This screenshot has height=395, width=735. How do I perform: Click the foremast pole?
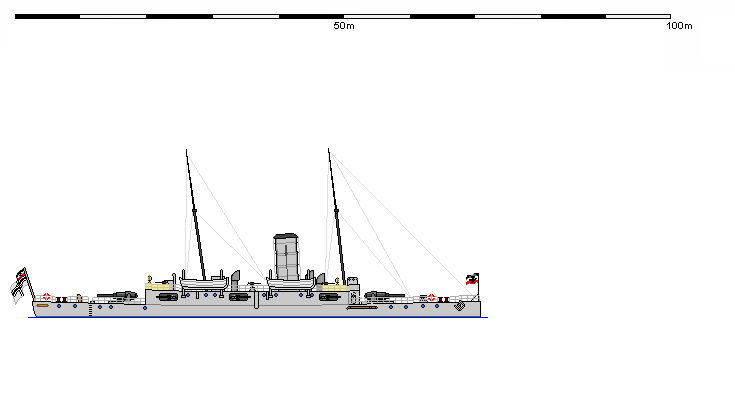click(x=337, y=216)
